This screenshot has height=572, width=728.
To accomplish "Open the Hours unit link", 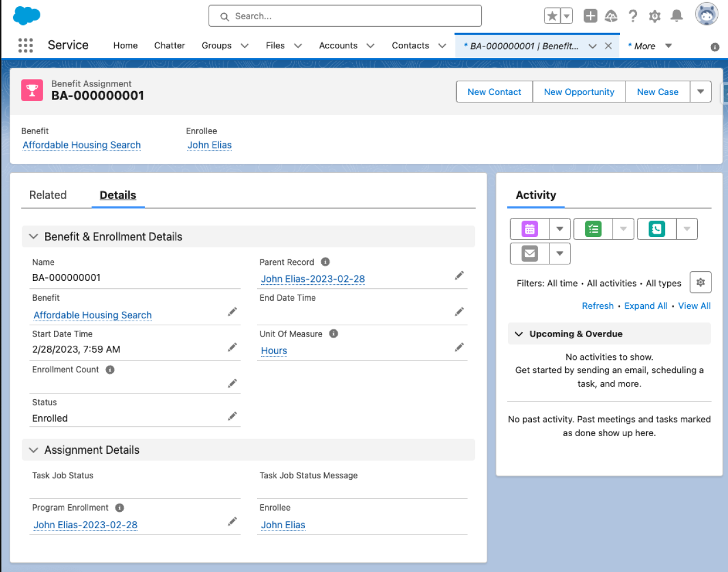I will point(274,351).
